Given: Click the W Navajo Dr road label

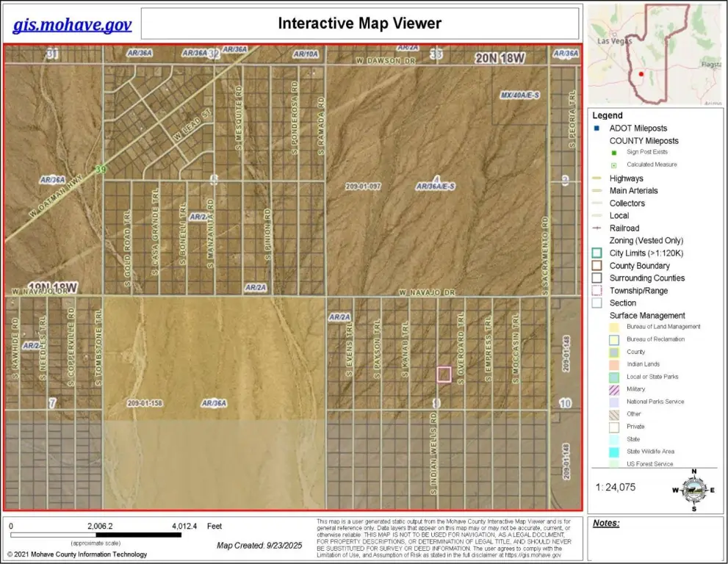Looking at the screenshot, I should tap(423, 292).
